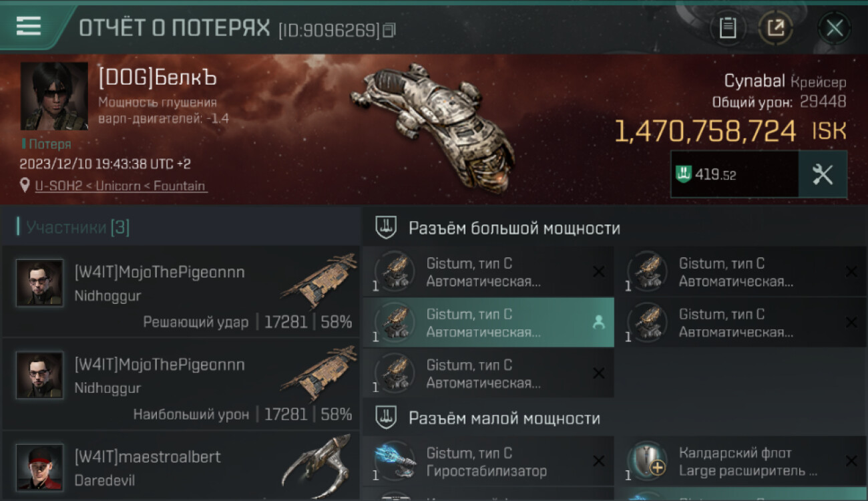Screen dimensions: 868x501
Task: Select low power slot section icon
Action: tap(386, 418)
